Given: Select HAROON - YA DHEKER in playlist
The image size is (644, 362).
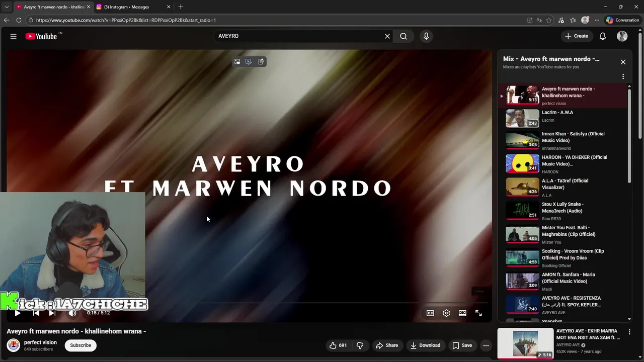Looking at the screenshot, I should [562, 164].
